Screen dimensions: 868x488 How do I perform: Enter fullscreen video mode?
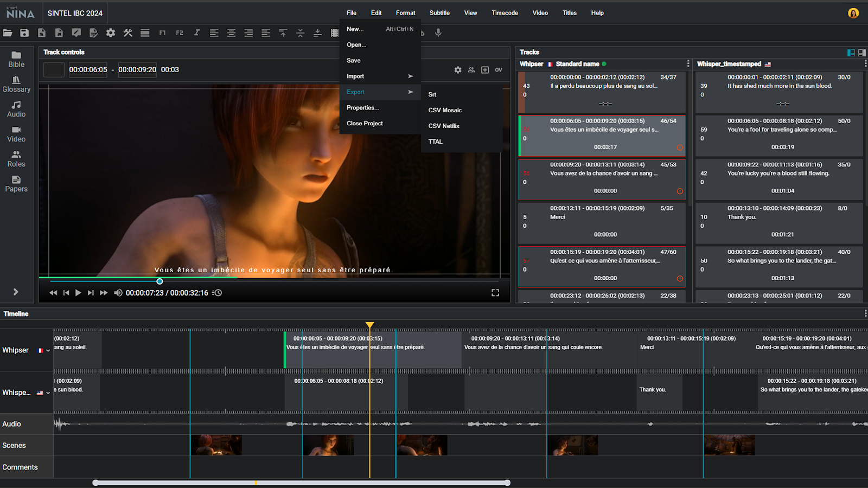[495, 293]
